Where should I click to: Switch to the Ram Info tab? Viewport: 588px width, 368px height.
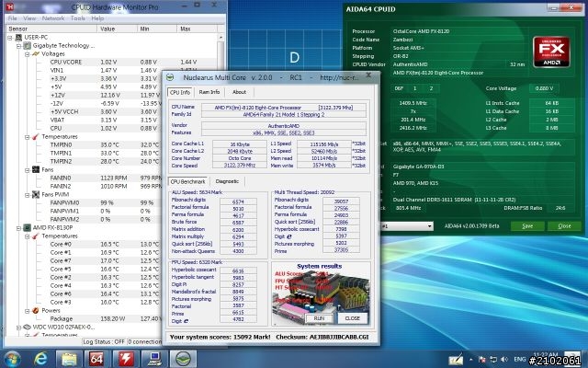tap(209, 92)
